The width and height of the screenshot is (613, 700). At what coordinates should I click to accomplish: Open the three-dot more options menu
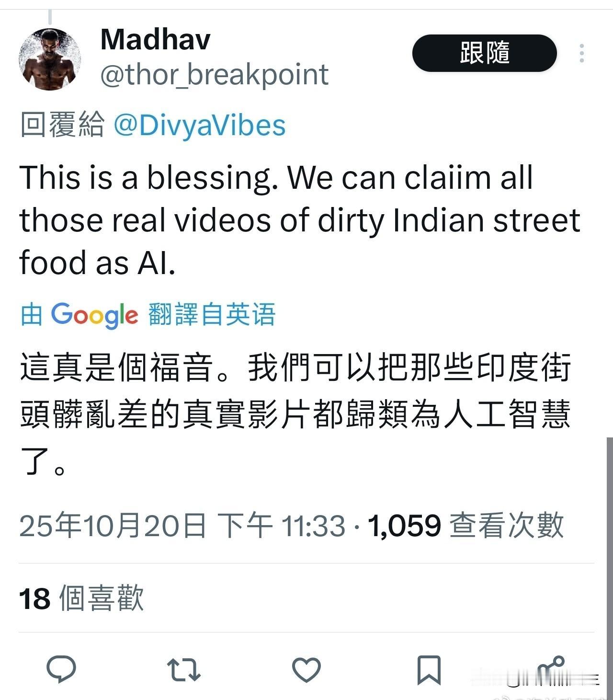[582, 53]
